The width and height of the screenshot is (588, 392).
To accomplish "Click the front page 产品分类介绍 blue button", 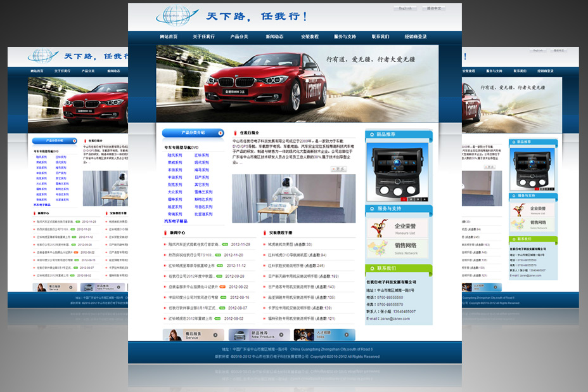I will [x=193, y=133].
